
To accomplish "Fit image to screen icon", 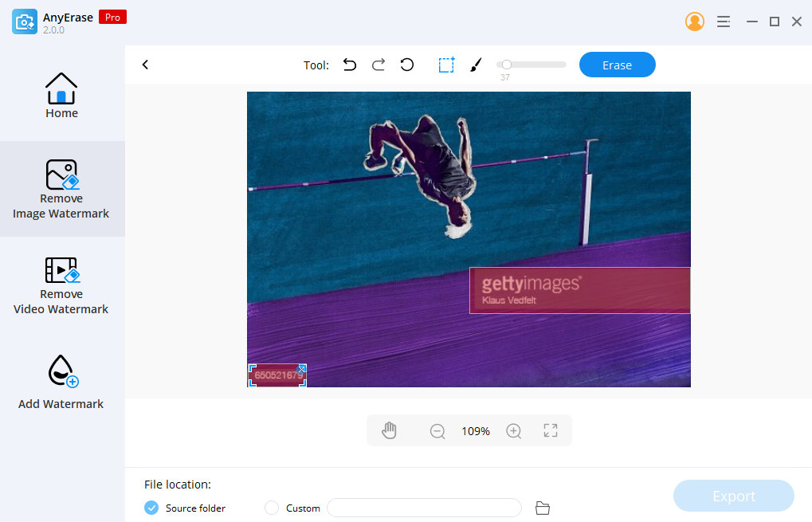I will click(551, 430).
